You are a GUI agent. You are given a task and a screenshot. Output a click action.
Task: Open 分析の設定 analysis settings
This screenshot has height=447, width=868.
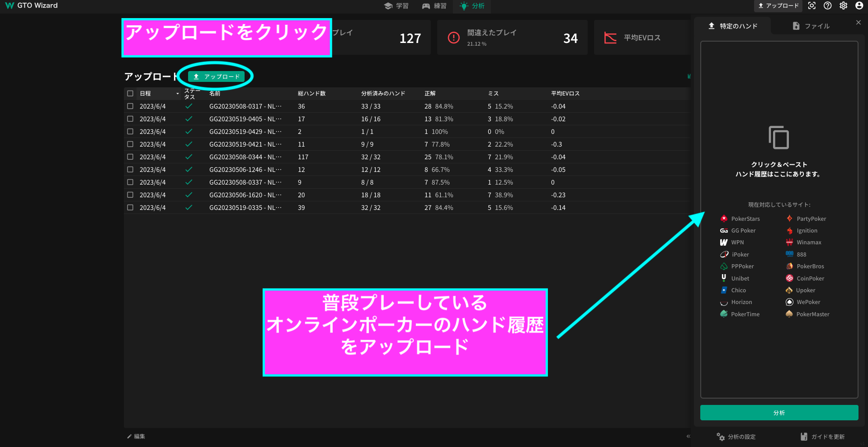pos(736,437)
